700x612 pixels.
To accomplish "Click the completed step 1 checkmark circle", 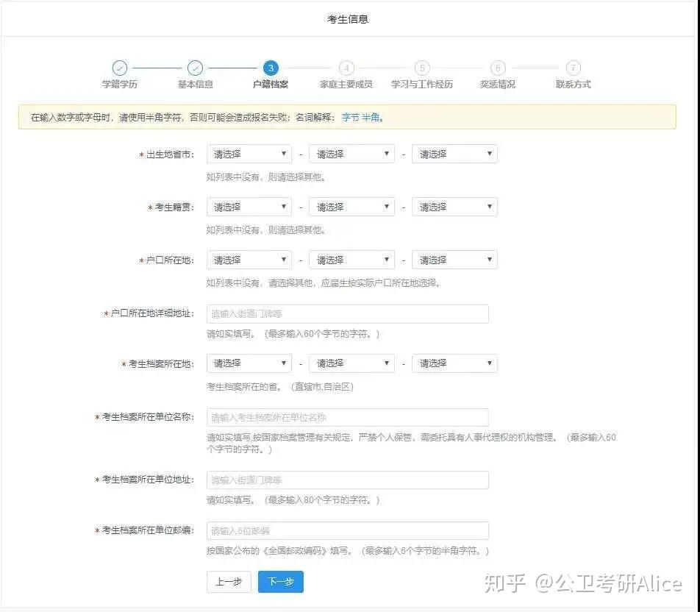I will [120, 68].
